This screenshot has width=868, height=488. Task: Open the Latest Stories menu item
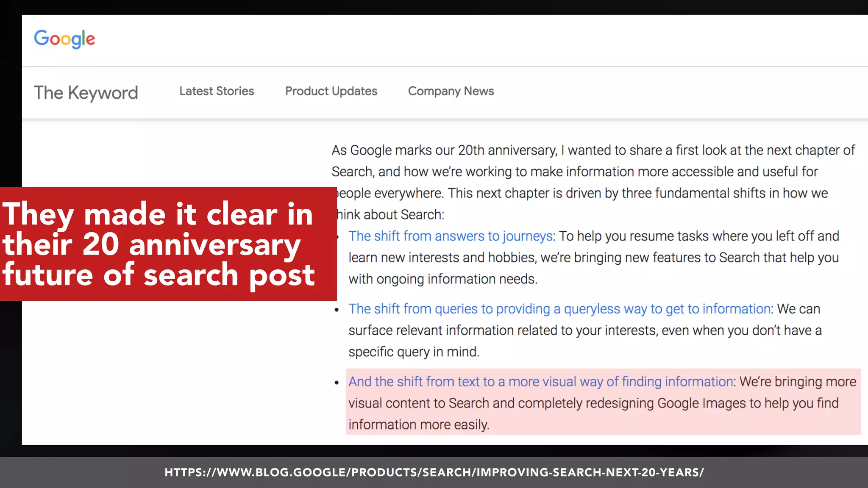tap(217, 91)
